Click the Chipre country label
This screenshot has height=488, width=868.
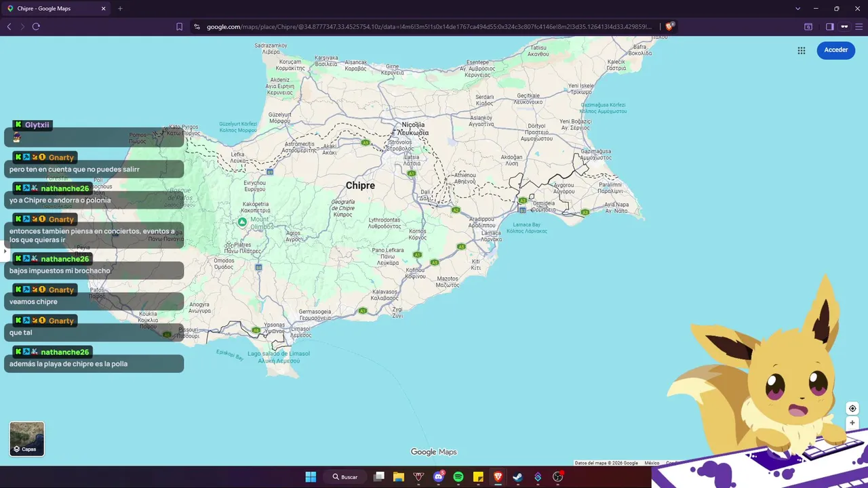pyautogui.click(x=360, y=185)
